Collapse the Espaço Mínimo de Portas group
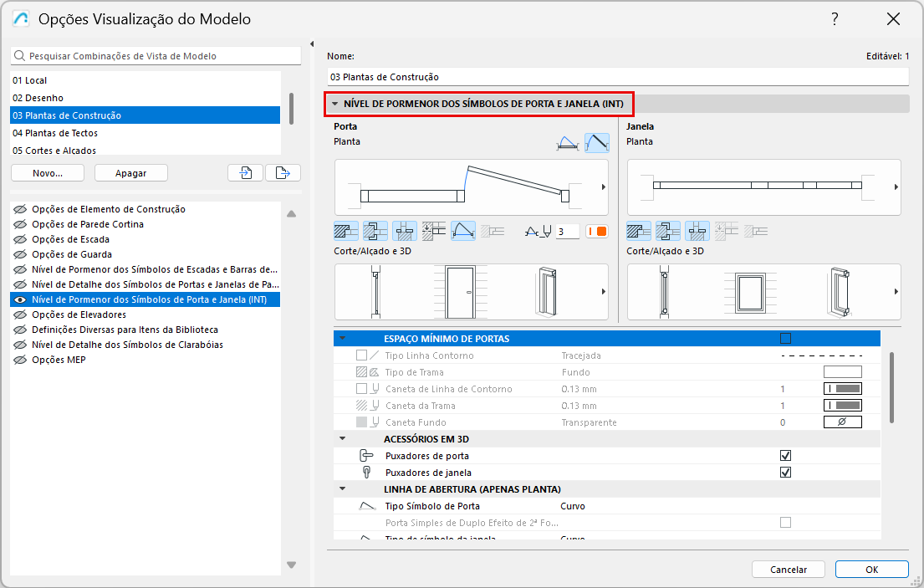 342,338
